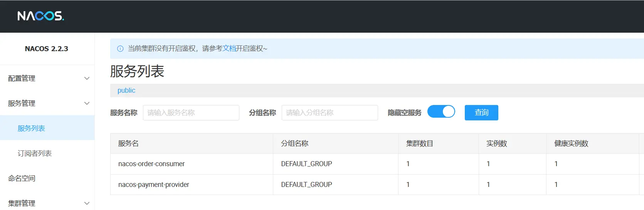Click the NACOS logo in header

(x=40, y=16)
